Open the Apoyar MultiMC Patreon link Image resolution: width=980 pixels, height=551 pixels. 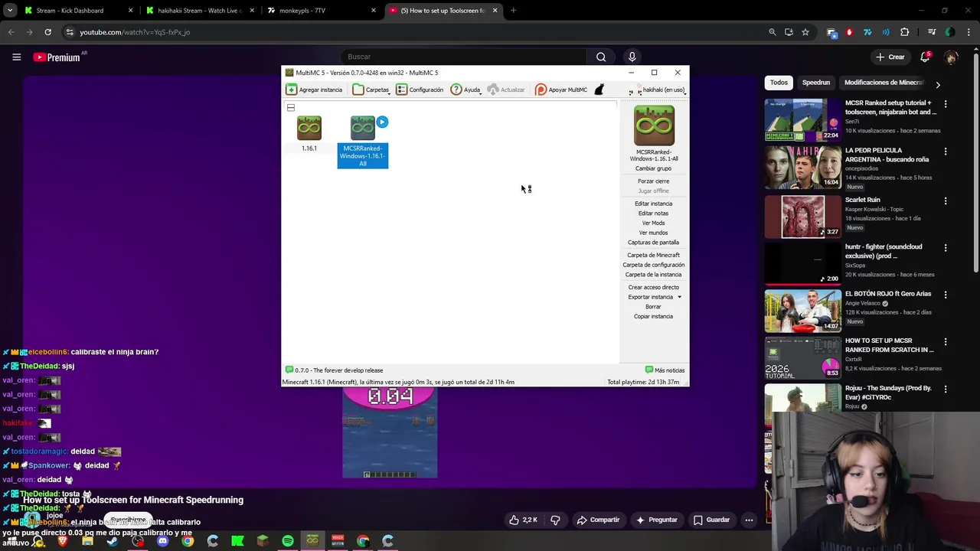561,90
